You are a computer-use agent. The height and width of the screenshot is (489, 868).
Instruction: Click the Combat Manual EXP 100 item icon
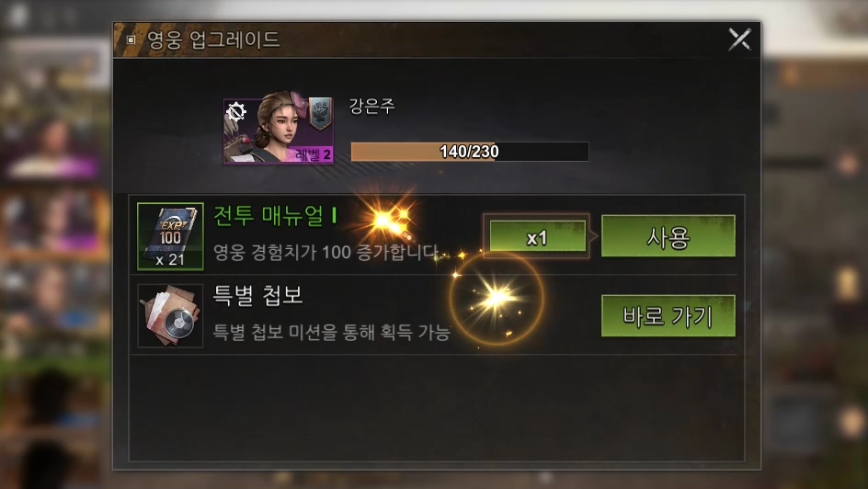click(170, 236)
